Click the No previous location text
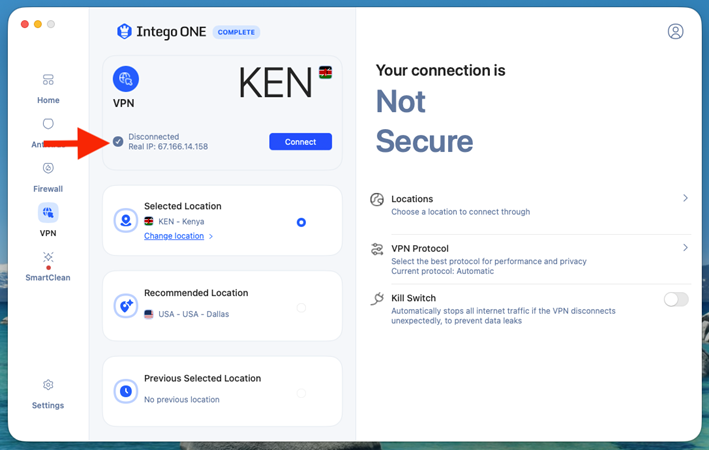The width and height of the screenshot is (709, 450). (x=182, y=399)
